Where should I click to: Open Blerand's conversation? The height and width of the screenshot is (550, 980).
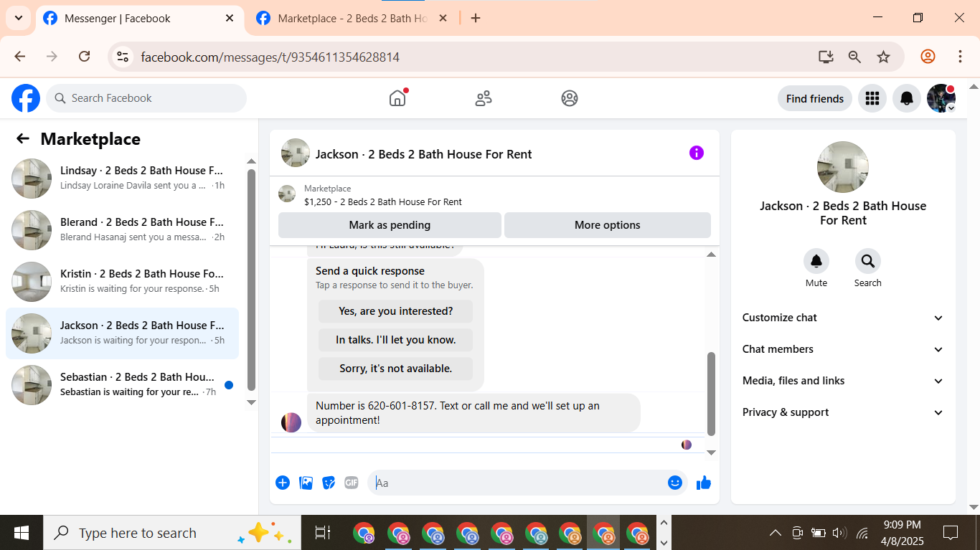122,230
